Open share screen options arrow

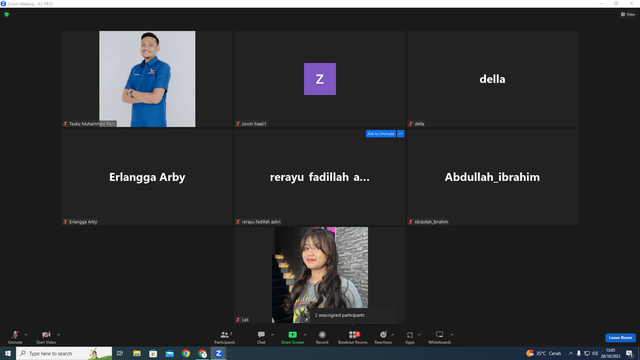point(305,335)
